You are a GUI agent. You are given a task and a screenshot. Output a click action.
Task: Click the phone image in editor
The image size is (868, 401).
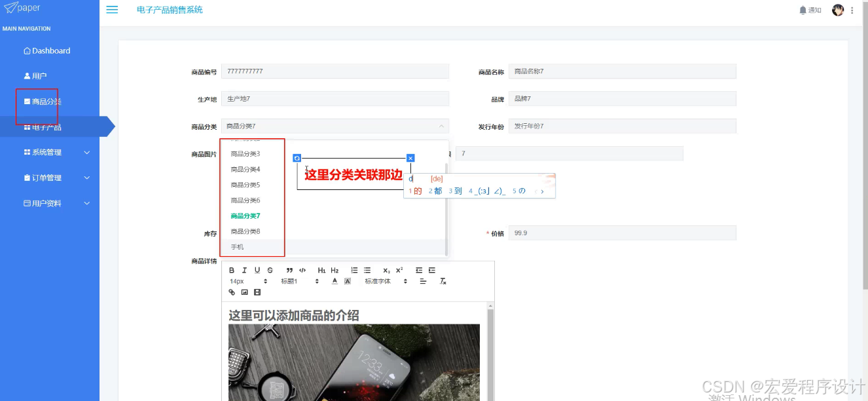[x=354, y=362]
